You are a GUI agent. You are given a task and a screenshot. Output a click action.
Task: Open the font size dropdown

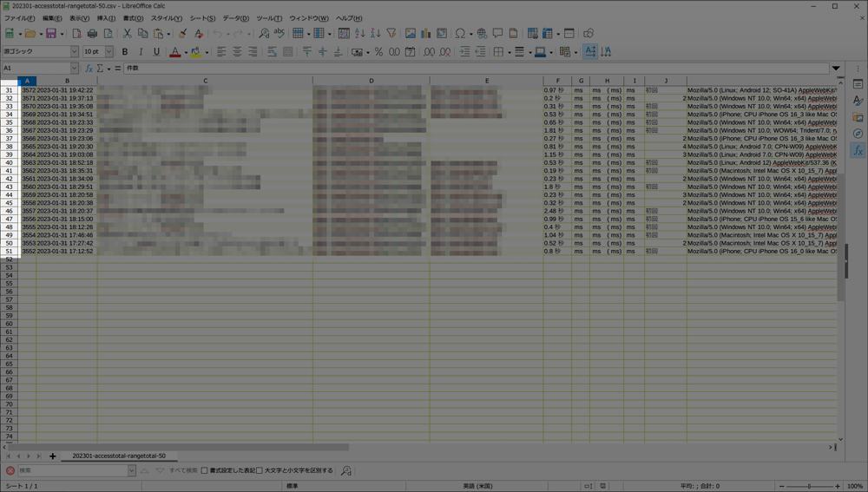pyautogui.click(x=109, y=51)
